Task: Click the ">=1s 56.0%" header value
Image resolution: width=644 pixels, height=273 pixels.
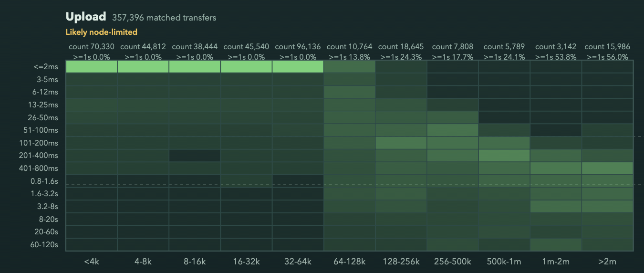Action: pos(607,57)
